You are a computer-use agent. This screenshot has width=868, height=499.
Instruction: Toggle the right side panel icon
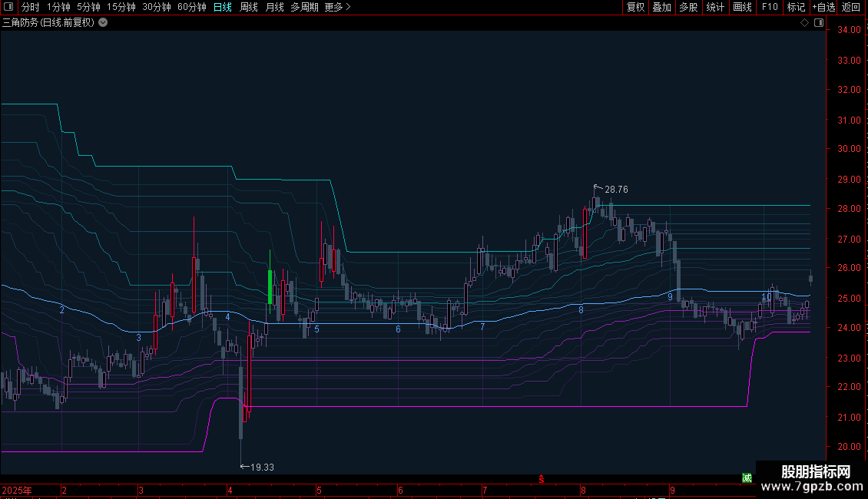pyautogui.click(x=819, y=23)
